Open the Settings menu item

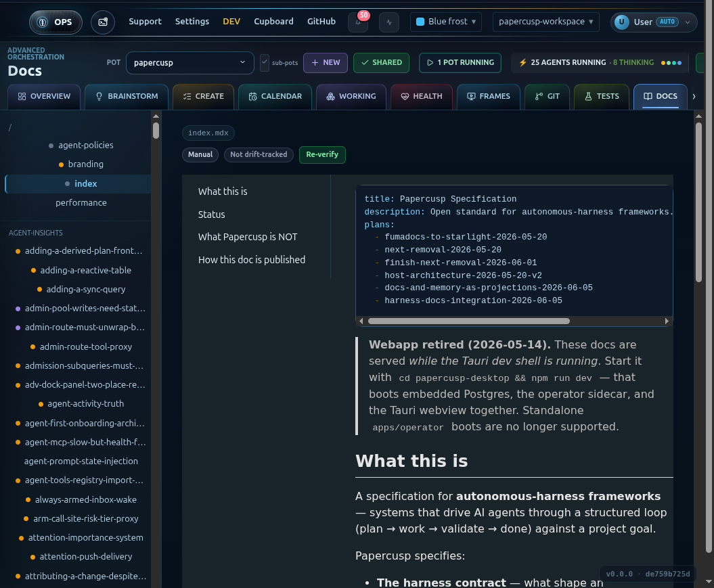[x=192, y=22]
